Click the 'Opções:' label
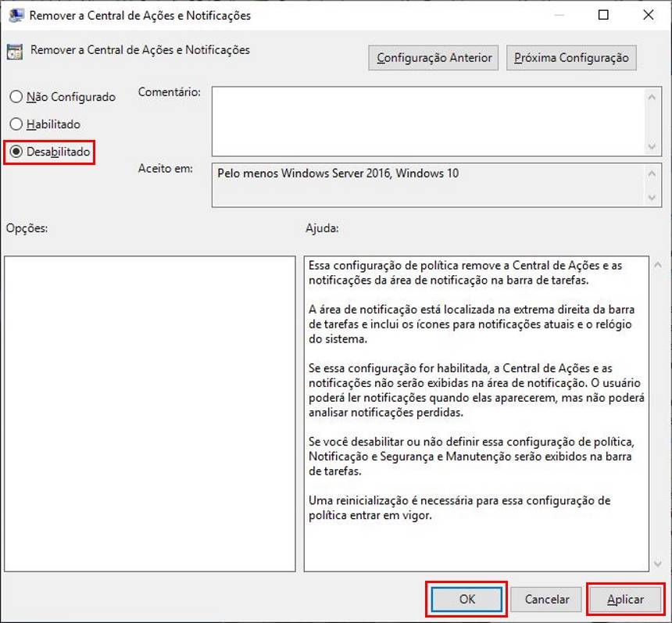This screenshot has width=672, height=623. (27, 228)
